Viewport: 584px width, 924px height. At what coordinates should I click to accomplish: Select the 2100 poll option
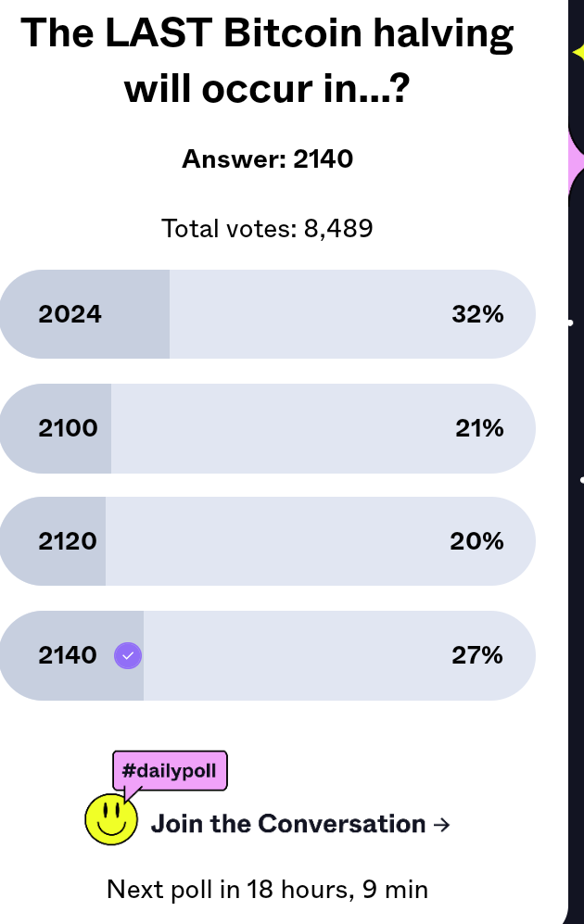[x=267, y=428]
